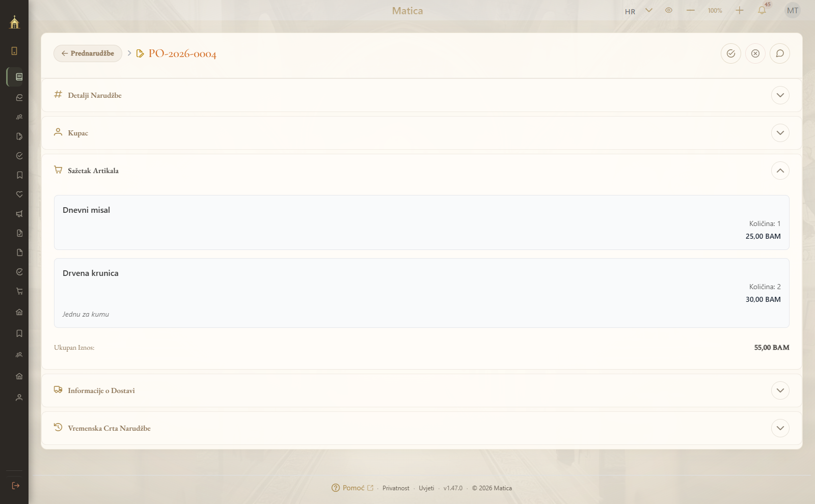Expand the Detalji Narudžbe section
Screen dimensions: 815x504
point(780,95)
